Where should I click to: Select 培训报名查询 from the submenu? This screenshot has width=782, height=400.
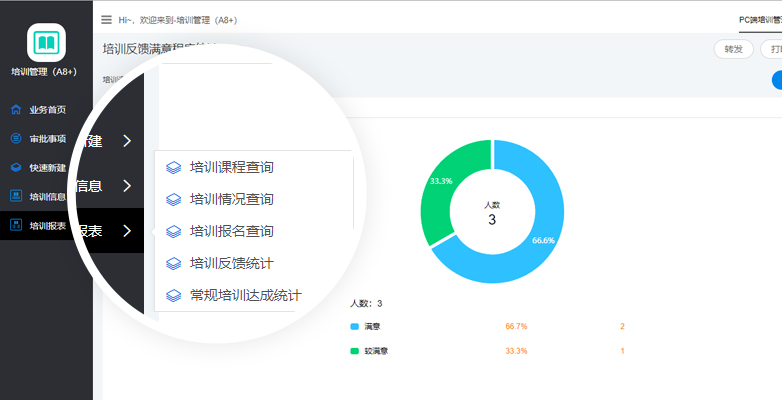pyautogui.click(x=231, y=231)
